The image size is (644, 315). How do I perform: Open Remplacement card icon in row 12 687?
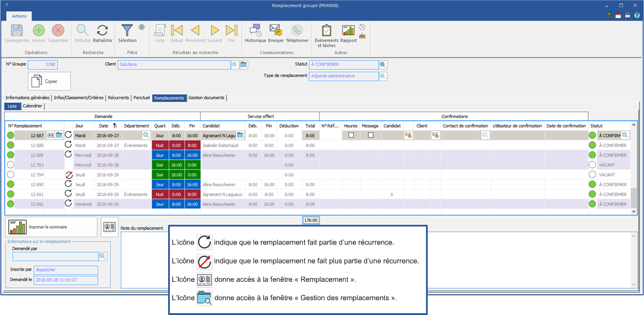point(50,135)
